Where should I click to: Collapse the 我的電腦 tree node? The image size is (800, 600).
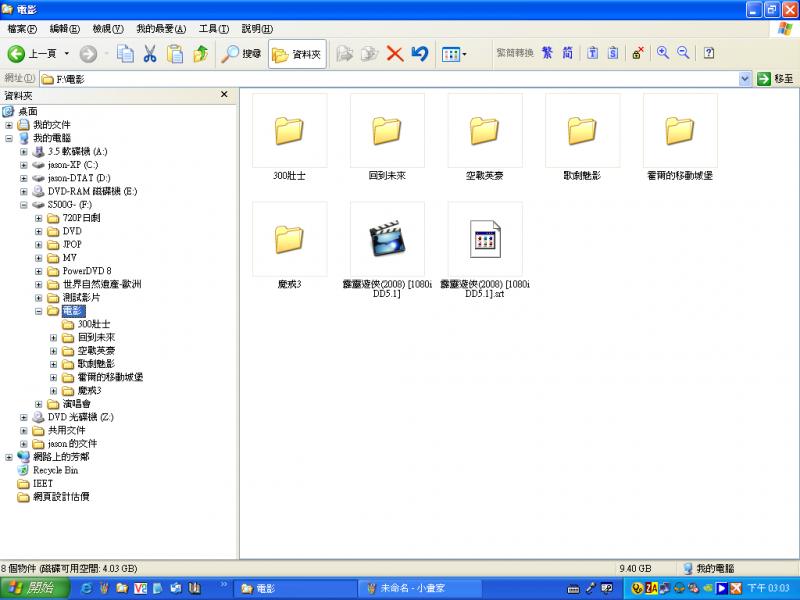(9, 138)
